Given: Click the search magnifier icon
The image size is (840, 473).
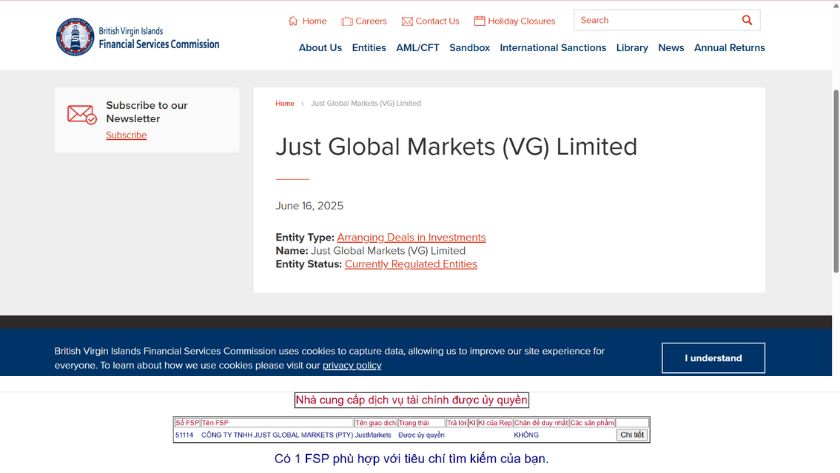Looking at the screenshot, I should (747, 20).
